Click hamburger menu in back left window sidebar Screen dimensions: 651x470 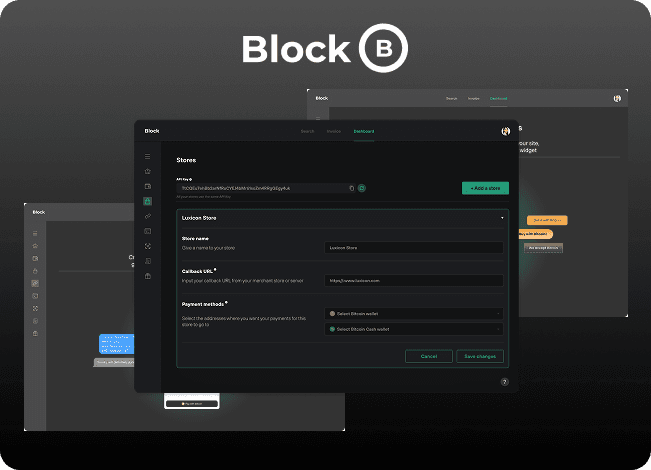35,233
